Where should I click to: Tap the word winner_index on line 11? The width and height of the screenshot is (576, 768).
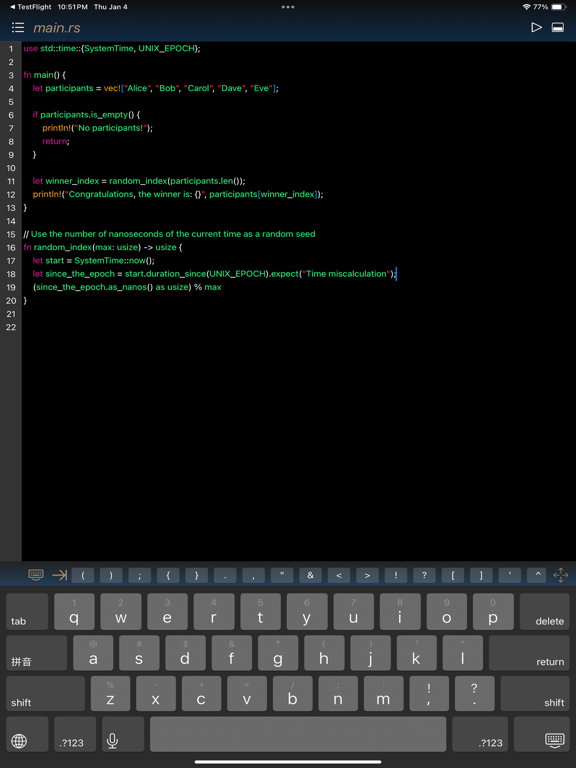coord(72,181)
